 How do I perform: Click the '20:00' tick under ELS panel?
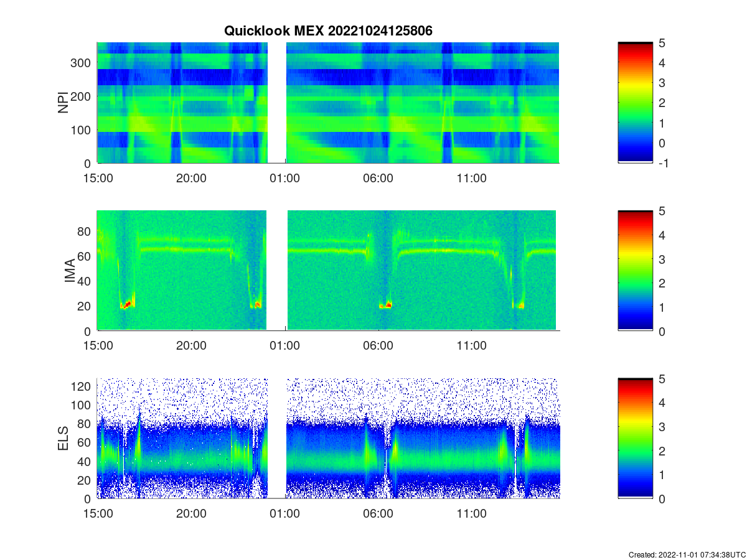coord(191,514)
